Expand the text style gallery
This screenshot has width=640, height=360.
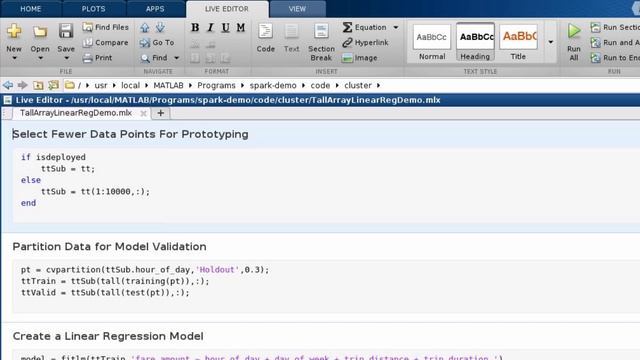point(551,42)
